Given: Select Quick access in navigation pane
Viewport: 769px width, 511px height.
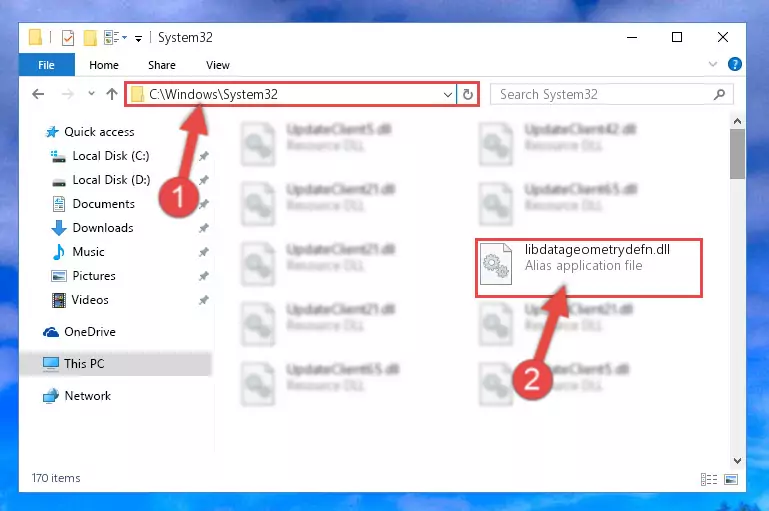Looking at the screenshot, I should tap(99, 132).
